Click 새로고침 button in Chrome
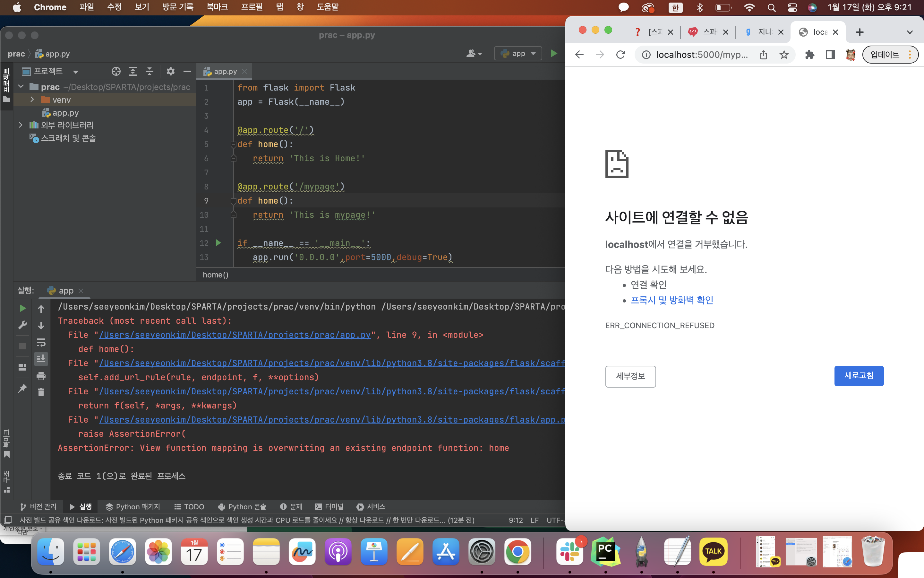Screen dimensions: 924x578 pyautogui.click(x=859, y=376)
